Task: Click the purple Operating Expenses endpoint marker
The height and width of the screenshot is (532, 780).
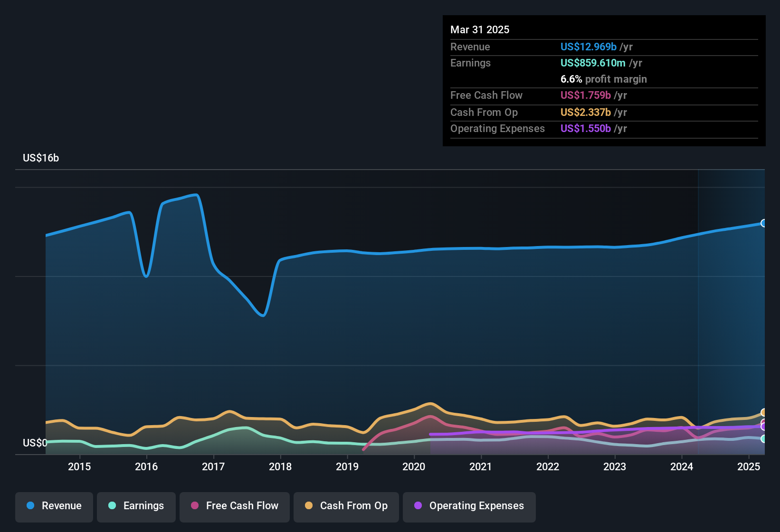Action: (764, 427)
